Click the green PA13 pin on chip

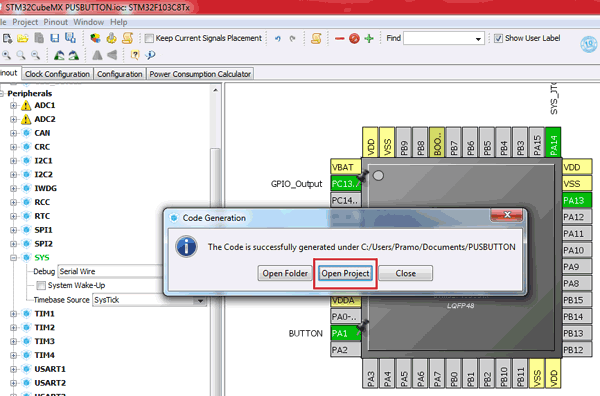[x=577, y=200]
